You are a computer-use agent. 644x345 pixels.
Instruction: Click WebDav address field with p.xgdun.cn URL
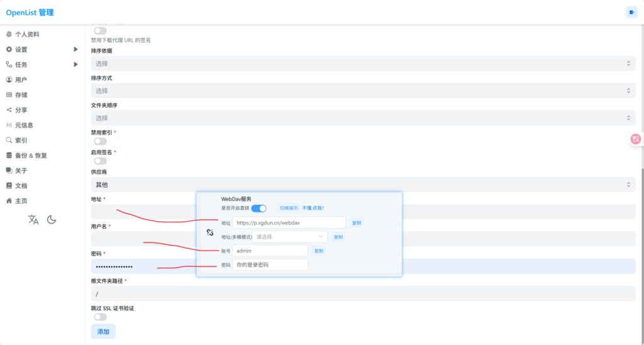[x=289, y=222]
